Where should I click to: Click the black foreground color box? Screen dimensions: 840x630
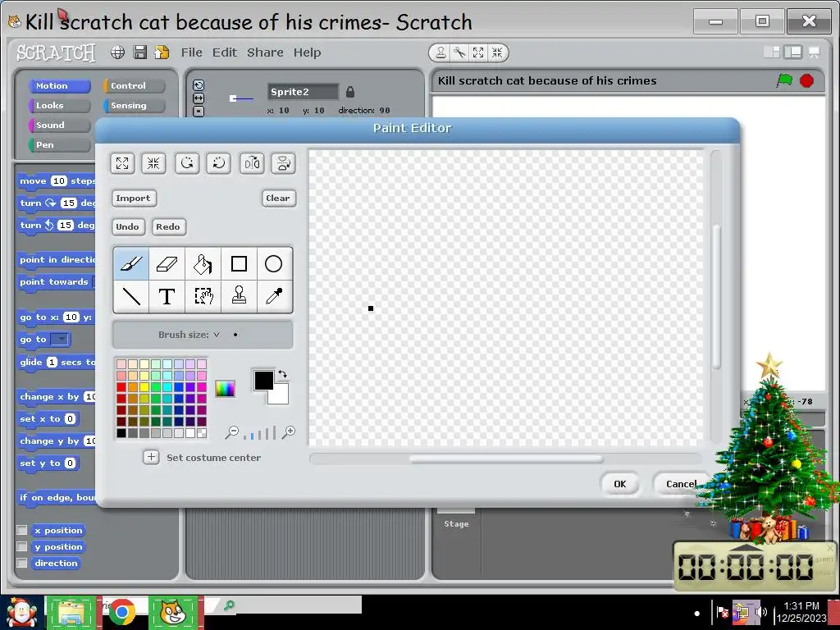263,380
